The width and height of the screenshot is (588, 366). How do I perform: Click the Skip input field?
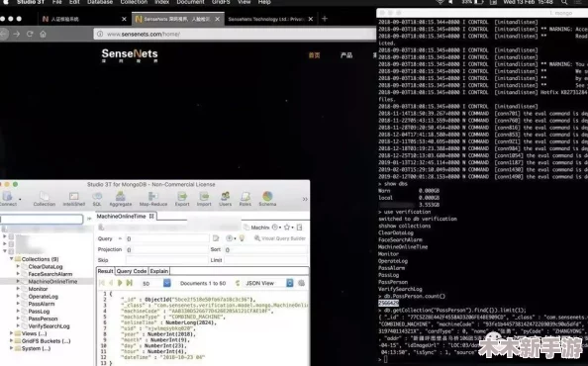click(x=166, y=260)
